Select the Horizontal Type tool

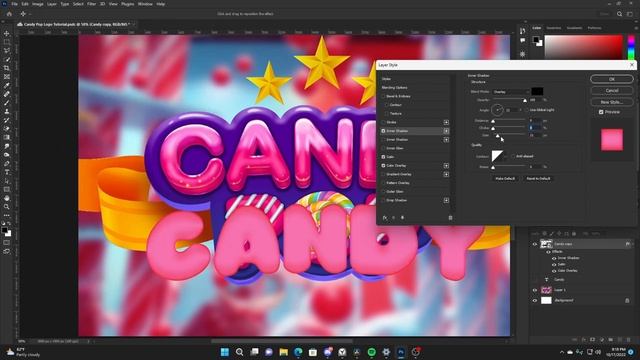pos(7,172)
